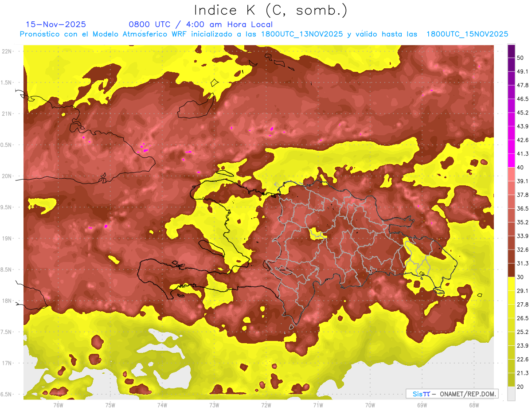Click the latitude label "22N"
The width and height of the screenshot is (532, 411).
[7, 51]
